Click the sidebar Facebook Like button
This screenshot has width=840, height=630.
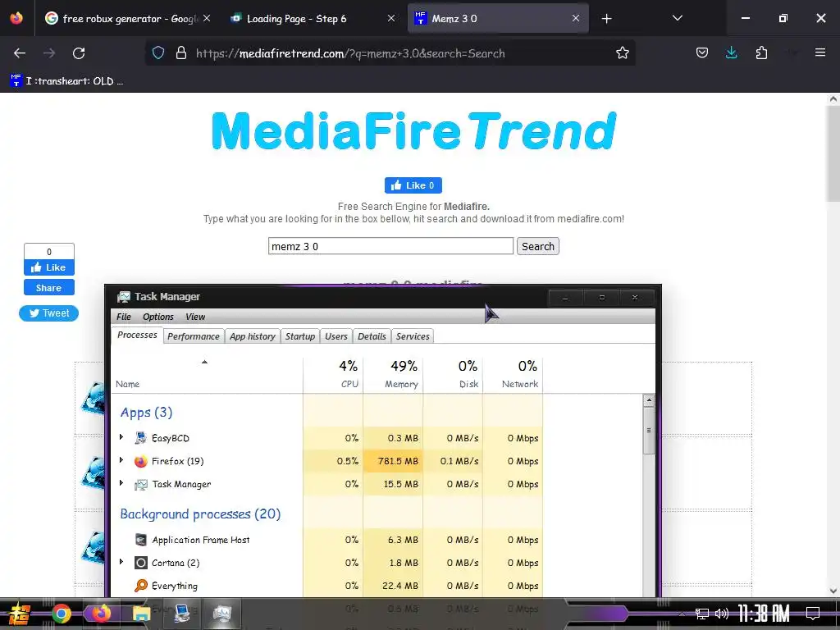click(48, 267)
